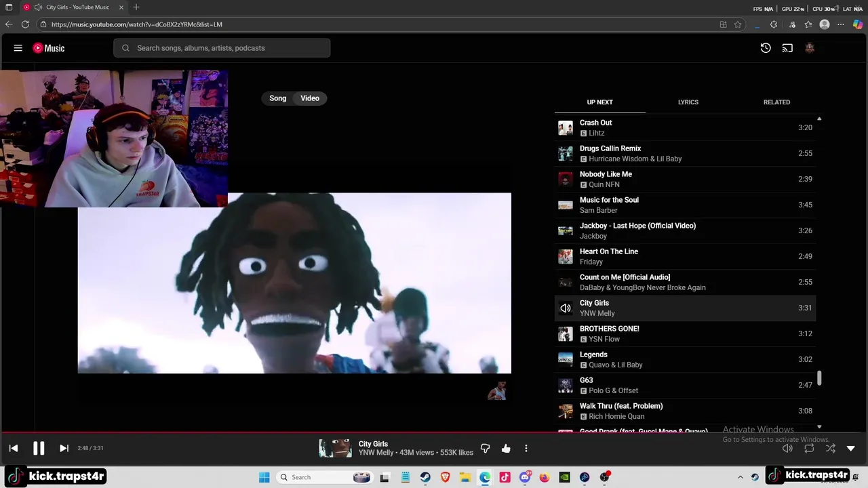
Task: Select the RELATED tab
Action: pos(776,102)
